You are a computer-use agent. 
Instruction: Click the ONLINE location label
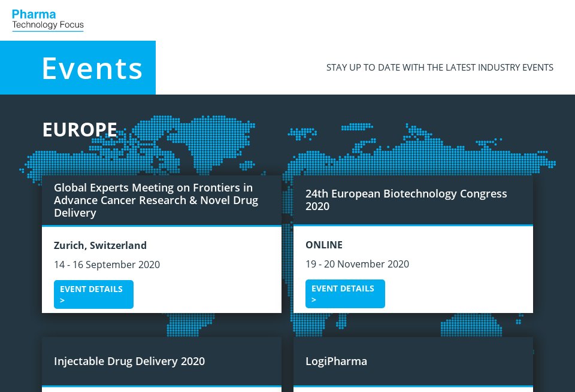[x=324, y=245]
